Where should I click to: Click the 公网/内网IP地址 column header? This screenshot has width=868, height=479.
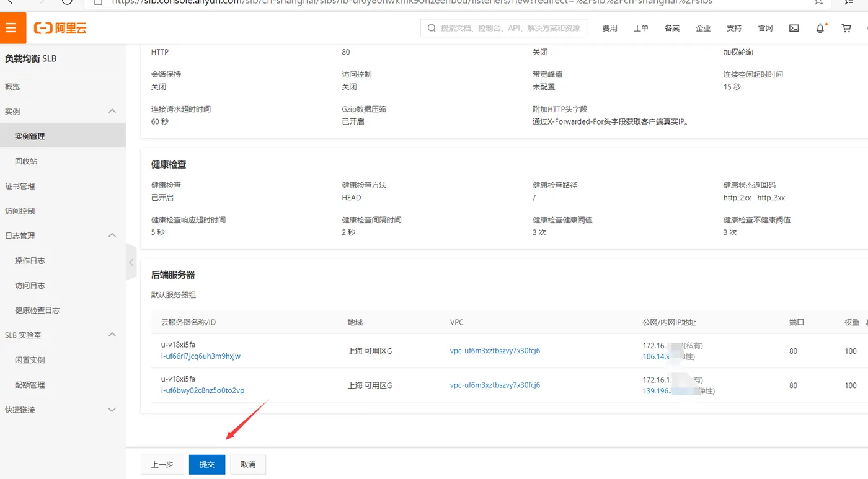coord(670,322)
